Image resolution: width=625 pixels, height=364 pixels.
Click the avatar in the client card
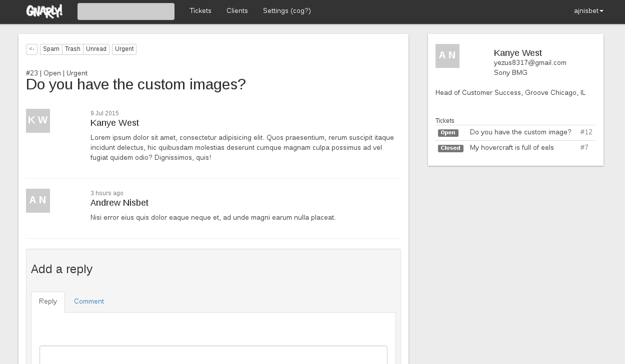(447, 56)
